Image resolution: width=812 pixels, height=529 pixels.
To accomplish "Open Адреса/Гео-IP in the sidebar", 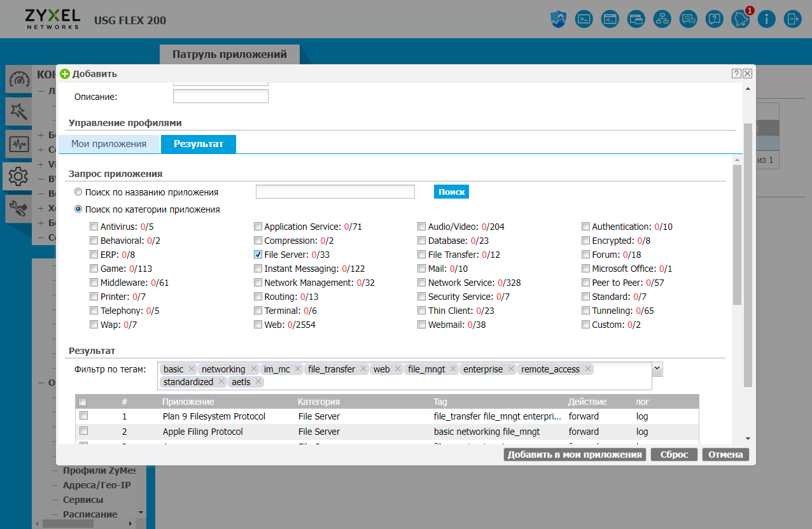I will click(97, 485).
